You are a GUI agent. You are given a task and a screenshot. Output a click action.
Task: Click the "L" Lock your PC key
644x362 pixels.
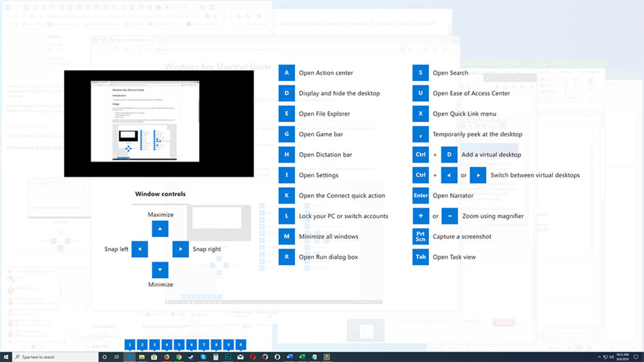[286, 216]
